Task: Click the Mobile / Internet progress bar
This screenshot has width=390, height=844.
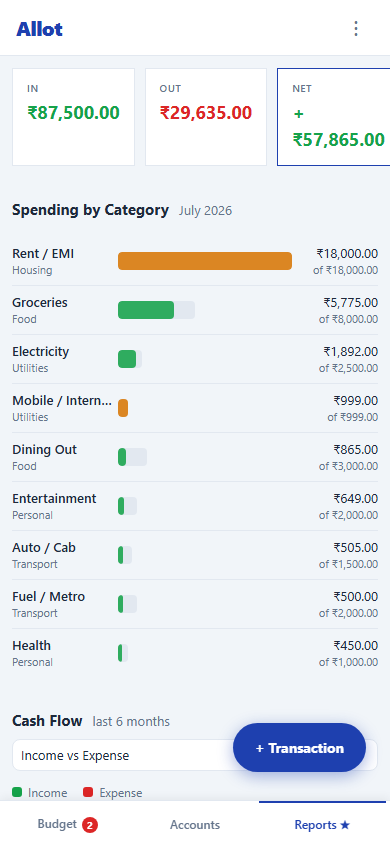Action: (x=123, y=408)
